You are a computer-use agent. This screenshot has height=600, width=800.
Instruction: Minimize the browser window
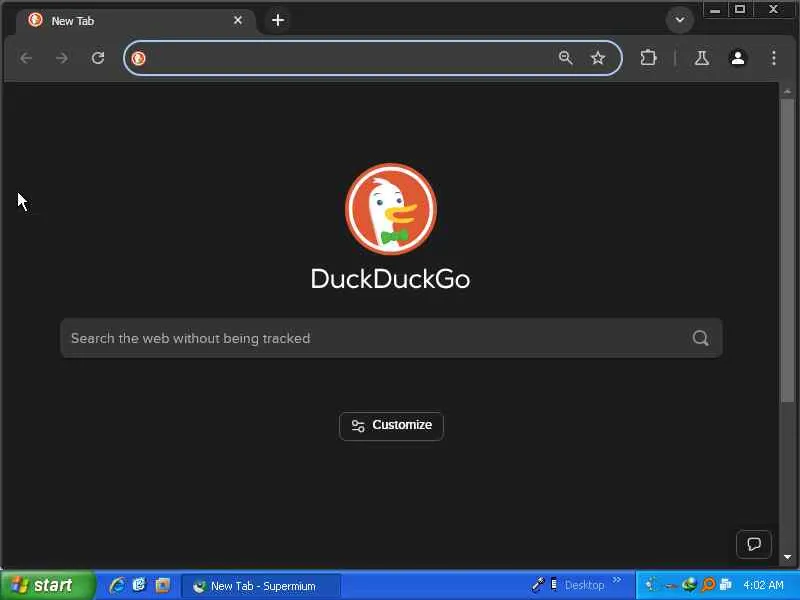[715, 10]
